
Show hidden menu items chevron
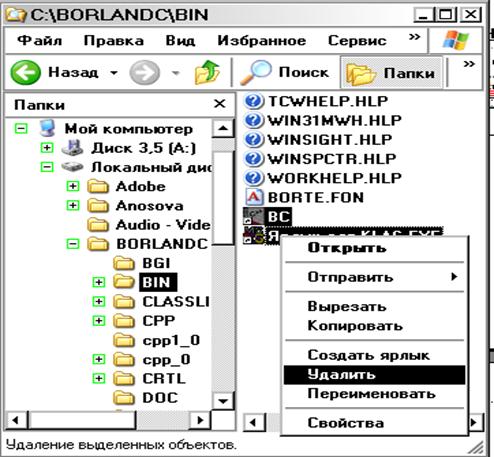(x=414, y=36)
